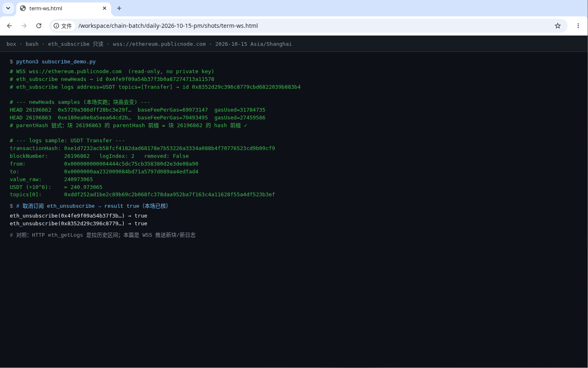Image resolution: width=588 pixels, height=368 pixels.
Task: Click the 取消订阅 eth_unsubscribe comment line
Action: coord(93,206)
